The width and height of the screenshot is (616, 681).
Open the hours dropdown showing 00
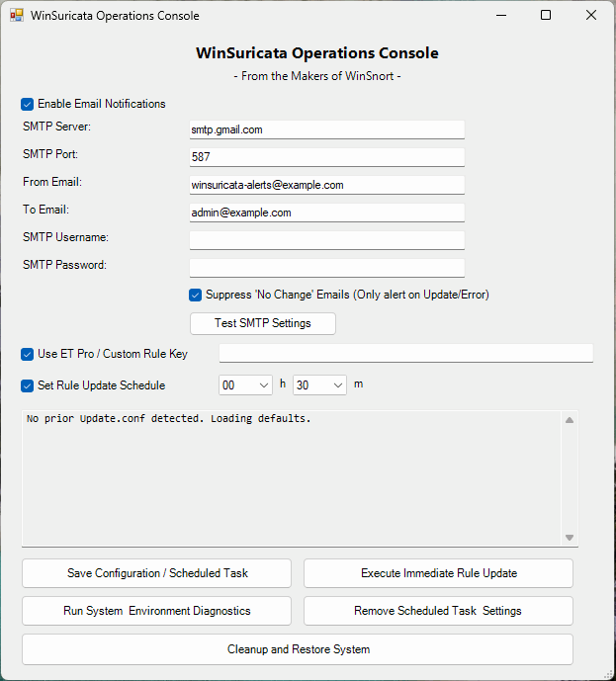pyautogui.click(x=245, y=385)
